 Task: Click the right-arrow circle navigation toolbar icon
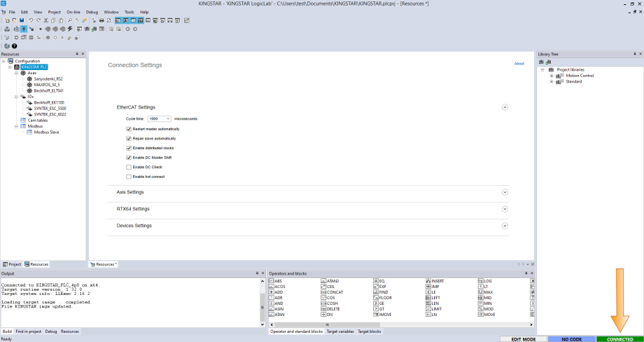tap(135, 29)
